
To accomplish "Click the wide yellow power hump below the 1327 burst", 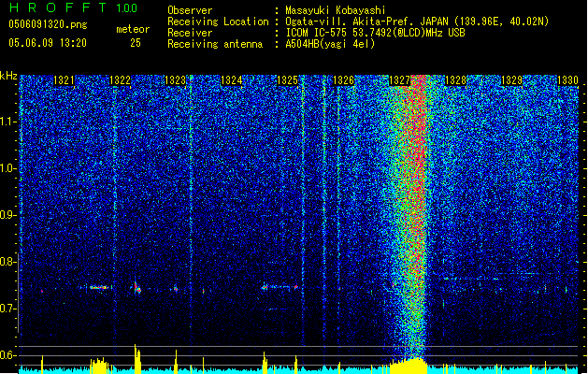I will click(x=408, y=366).
